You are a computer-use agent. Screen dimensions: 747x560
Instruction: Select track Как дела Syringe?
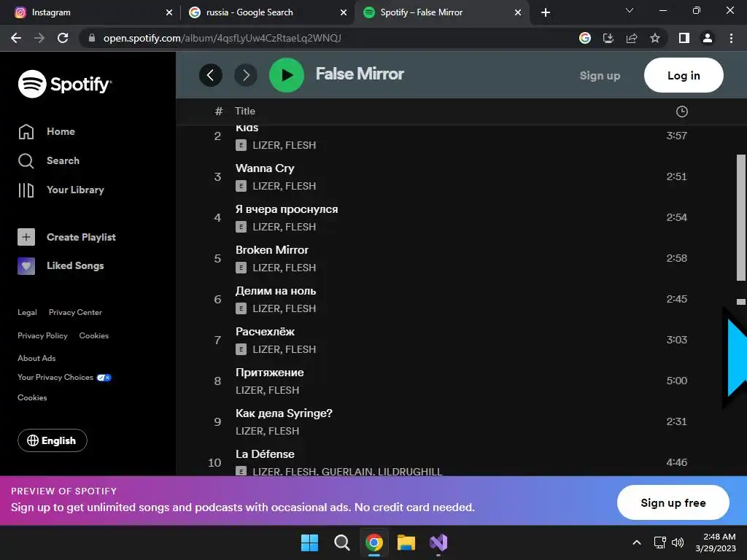point(284,413)
